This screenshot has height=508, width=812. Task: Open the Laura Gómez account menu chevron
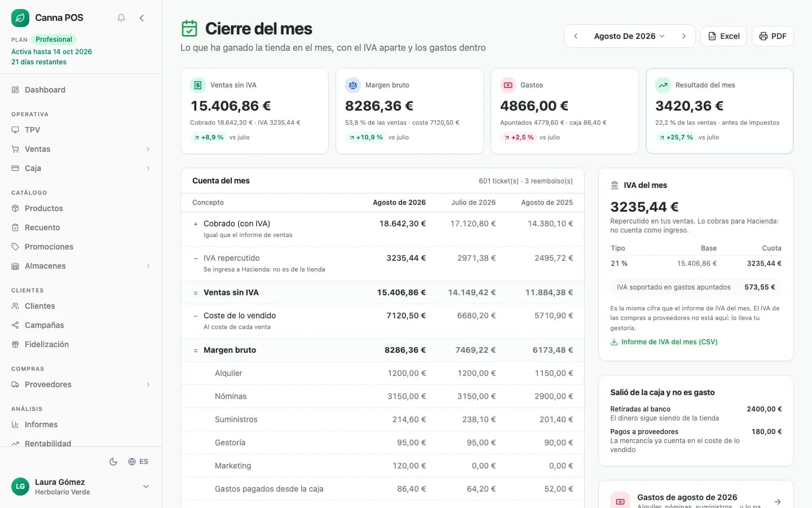tap(146, 487)
